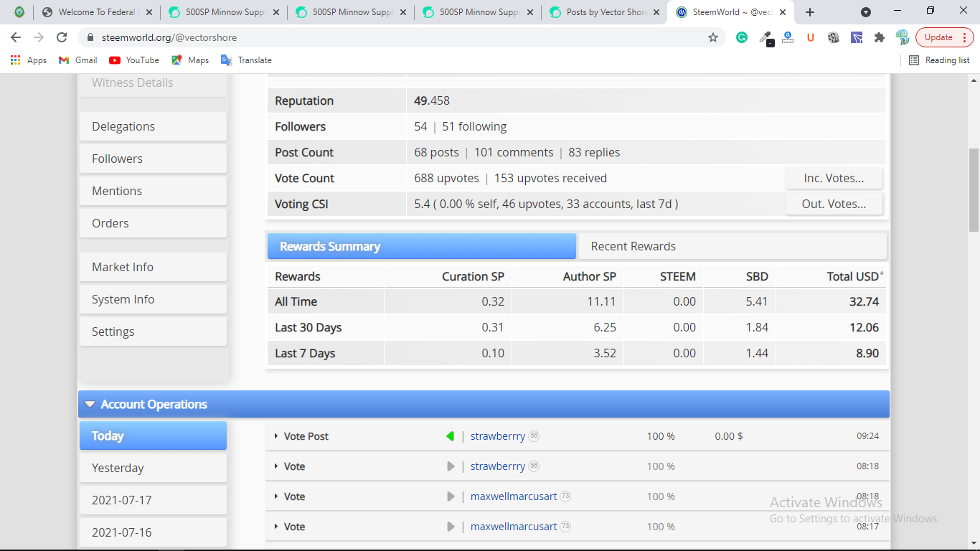Open the uBlock Origin extension
The height and width of the screenshot is (551, 980).
tap(810, 37)
